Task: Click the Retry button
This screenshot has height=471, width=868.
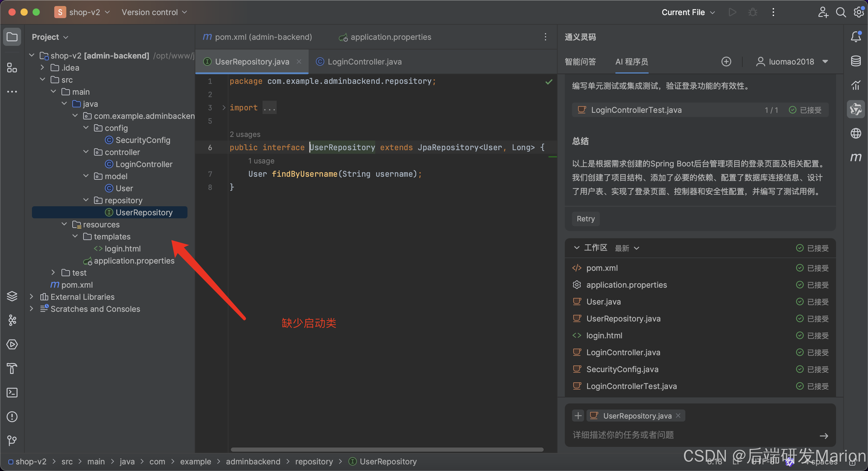Action: coord(586,219)
